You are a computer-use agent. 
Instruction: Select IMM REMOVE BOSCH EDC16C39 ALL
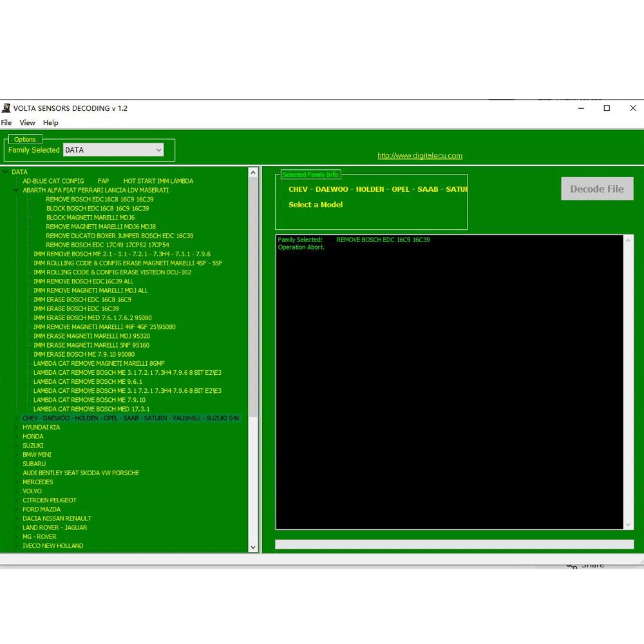pyautogui.click(x=83, y=281)
